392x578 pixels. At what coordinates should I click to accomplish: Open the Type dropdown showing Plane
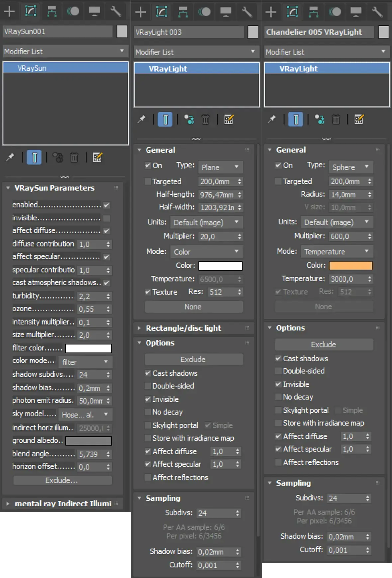tap(220, 167)
